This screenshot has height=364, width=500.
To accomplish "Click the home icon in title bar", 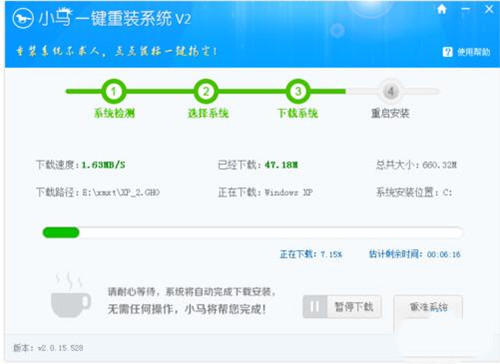I will (x=442, y=9).
